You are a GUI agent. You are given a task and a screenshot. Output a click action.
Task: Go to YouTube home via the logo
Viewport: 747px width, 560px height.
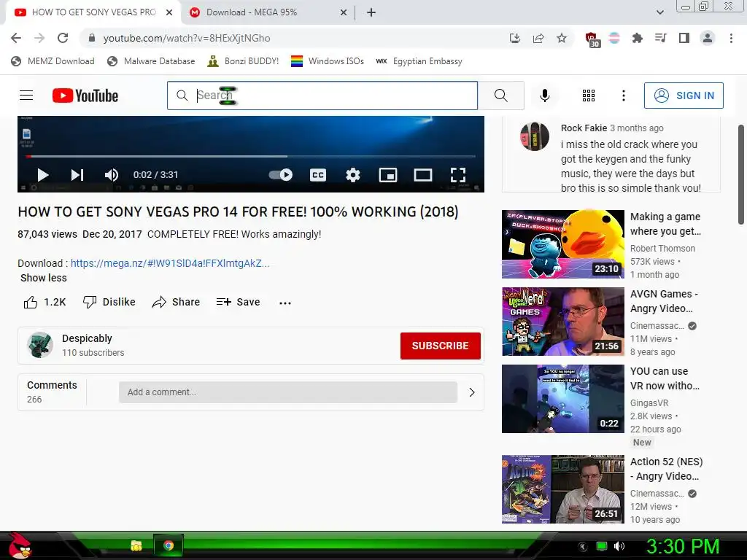(x=85, y=96)
